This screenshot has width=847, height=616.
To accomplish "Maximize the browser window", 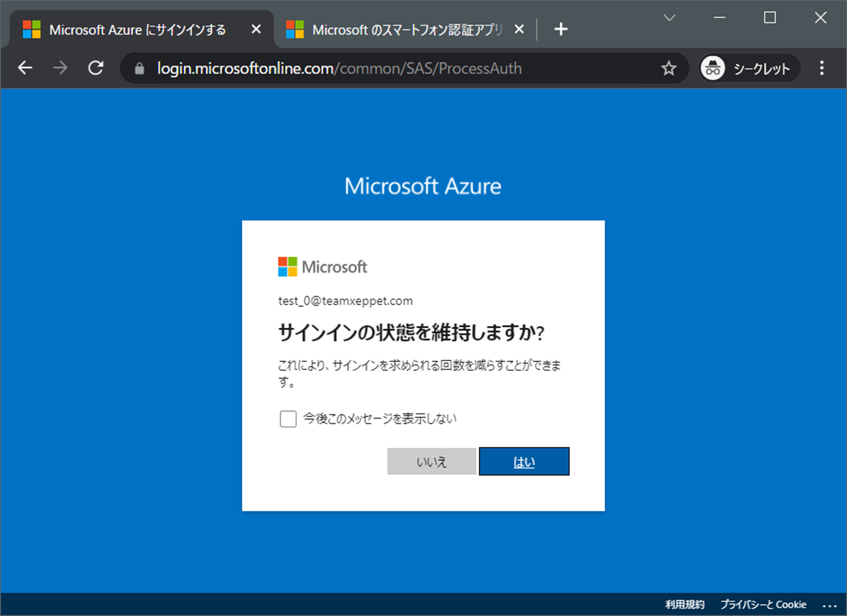I will (x=770, y=18).
